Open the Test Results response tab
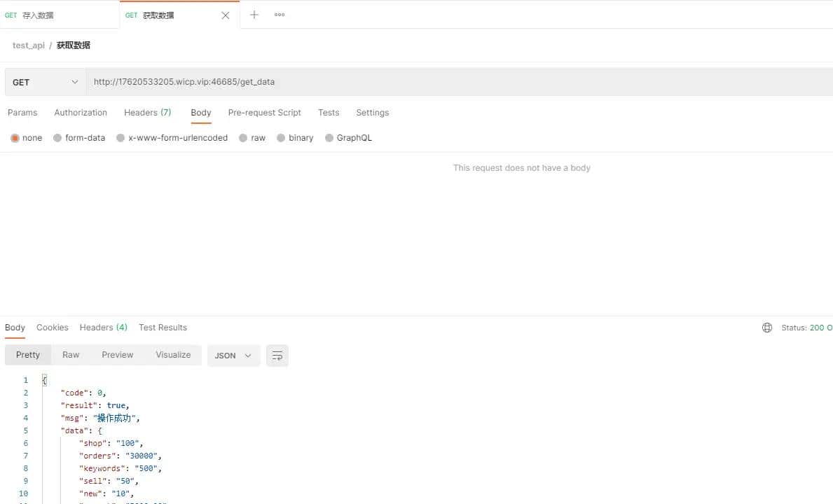 [163, 328]
